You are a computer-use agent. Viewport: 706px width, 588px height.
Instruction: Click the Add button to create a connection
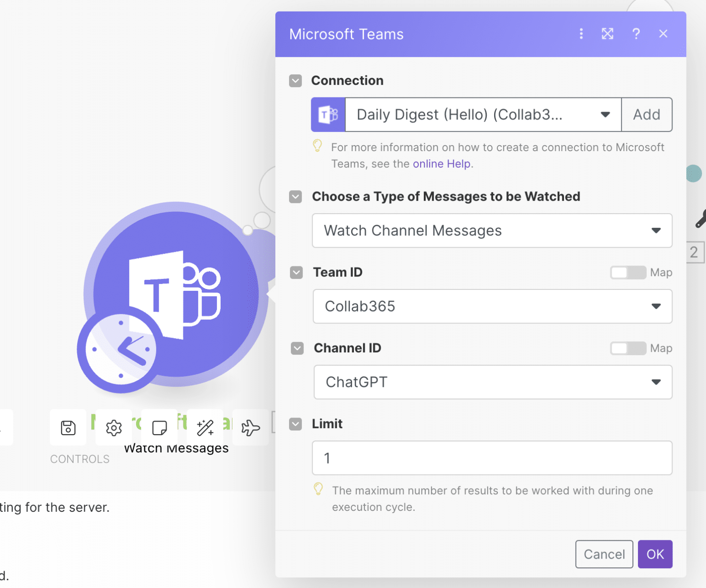click(x=646, y=114)
